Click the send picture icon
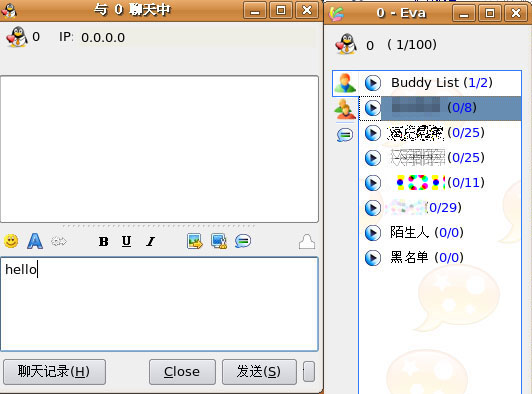Viewport: 532px width, 394px height. [195, 241]
